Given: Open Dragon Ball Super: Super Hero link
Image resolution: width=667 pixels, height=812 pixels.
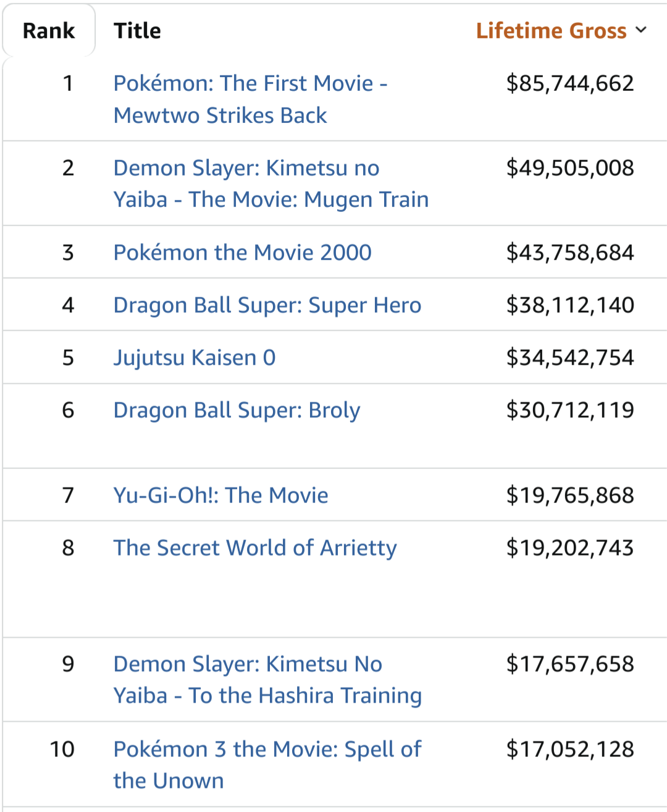Looking at the screenshot, I should [267, 305].
